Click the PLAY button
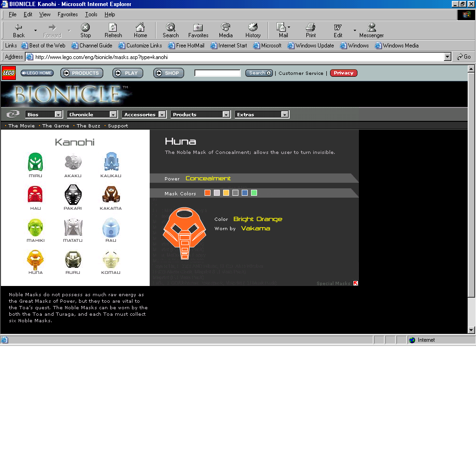The width and height of the screenshot is (476, 465). pyautogui.click(x=127, y=73)
